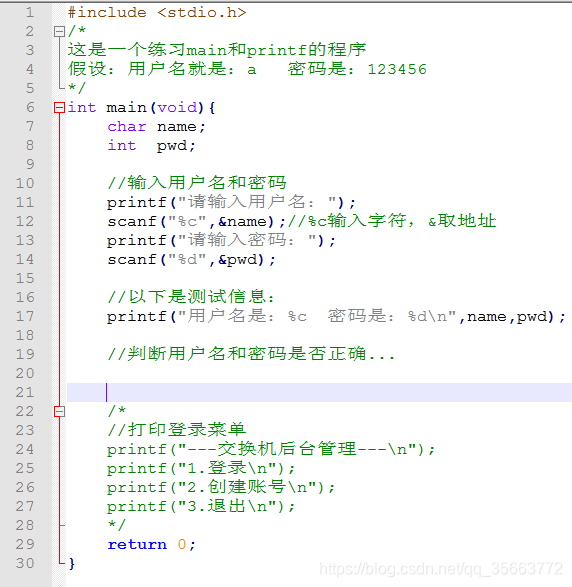The image size is (572, 587).
Task: Click the 'return 0;' statement
Action: click(x=152, y=544)
